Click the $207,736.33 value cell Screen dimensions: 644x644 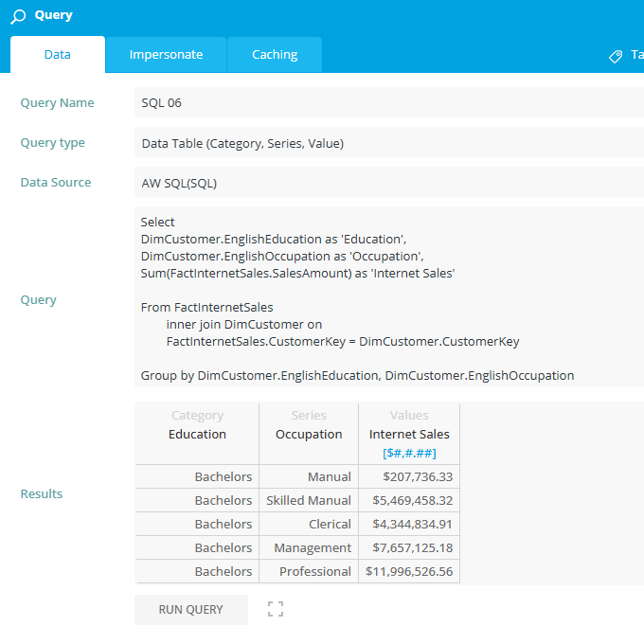(x=409, y=476)
